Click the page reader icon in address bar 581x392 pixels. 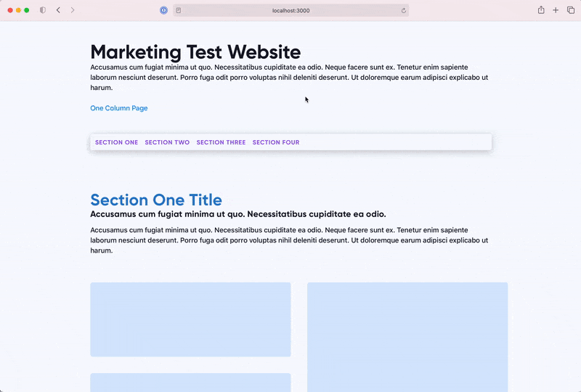coord(179,10)
